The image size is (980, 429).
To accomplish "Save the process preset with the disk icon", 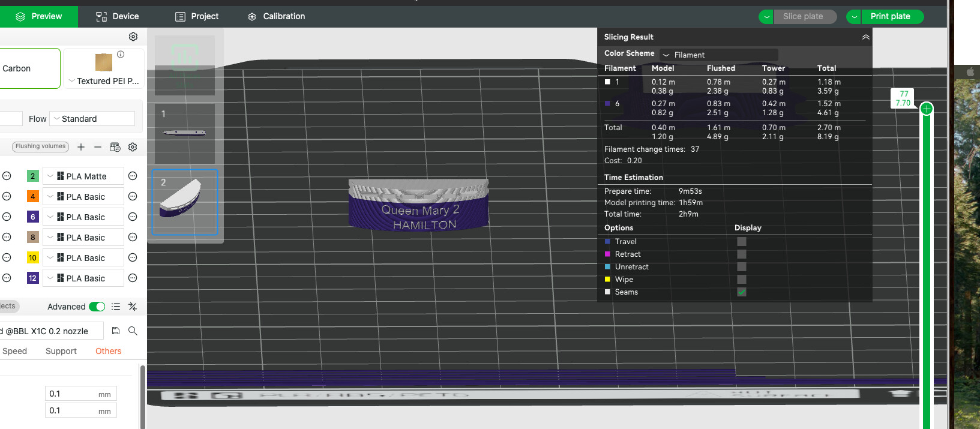I will (x=116, y=331).
